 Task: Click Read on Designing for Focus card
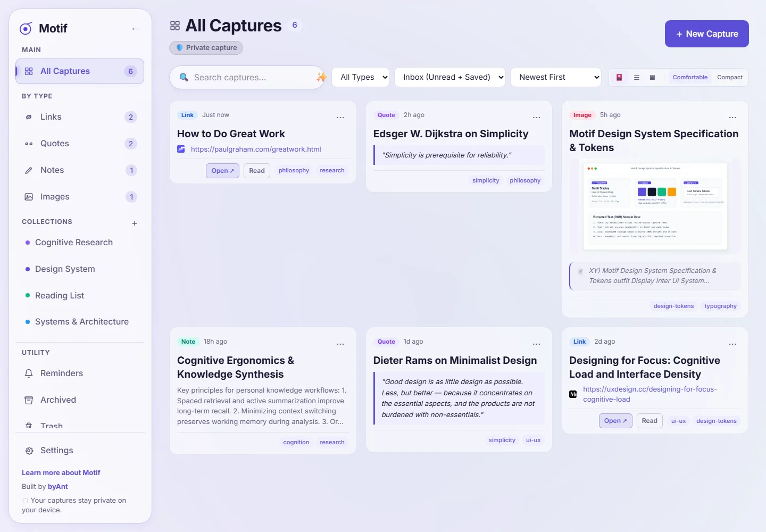(x=650, y=421)
